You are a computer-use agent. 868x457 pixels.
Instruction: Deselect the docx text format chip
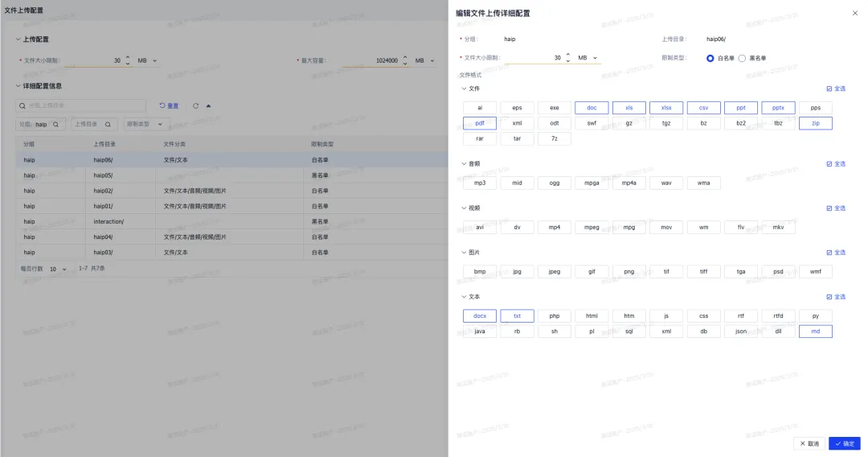(x=479, y=315)
